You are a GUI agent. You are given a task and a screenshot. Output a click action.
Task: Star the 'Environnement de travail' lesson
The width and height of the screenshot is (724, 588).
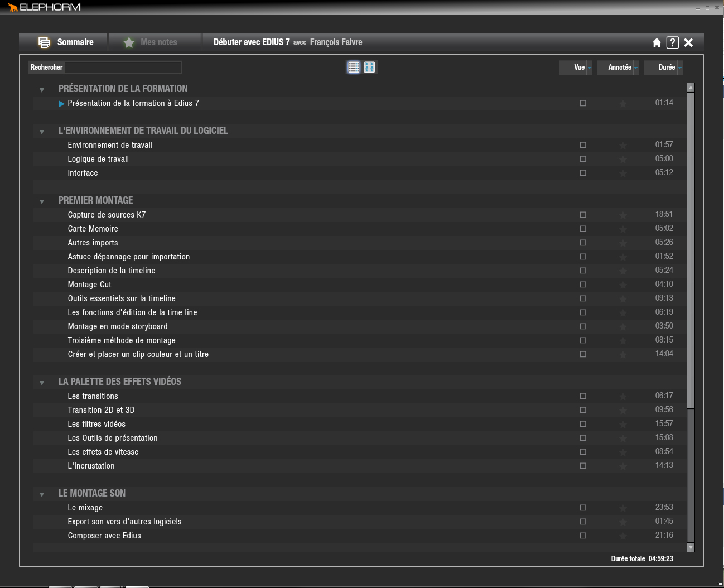(x=623, y=146)
